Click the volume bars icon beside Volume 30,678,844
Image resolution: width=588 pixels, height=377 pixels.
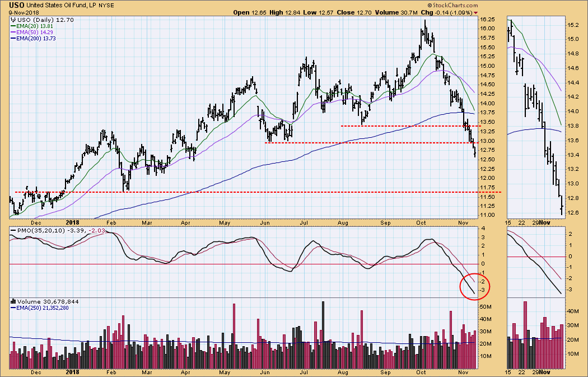pos(13,301)
